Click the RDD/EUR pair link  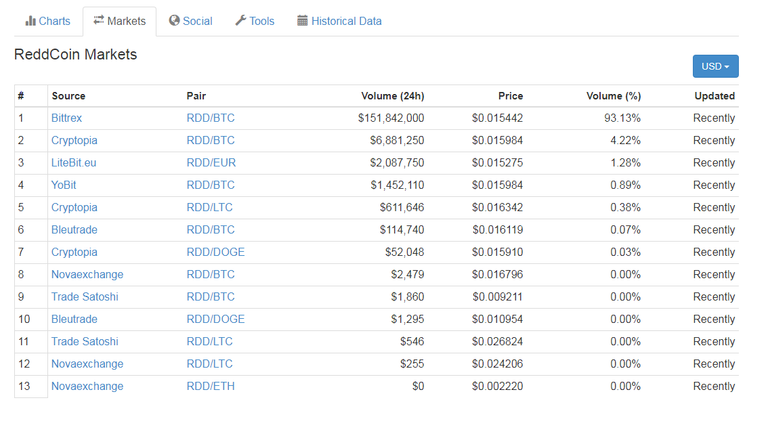(211, 163)
